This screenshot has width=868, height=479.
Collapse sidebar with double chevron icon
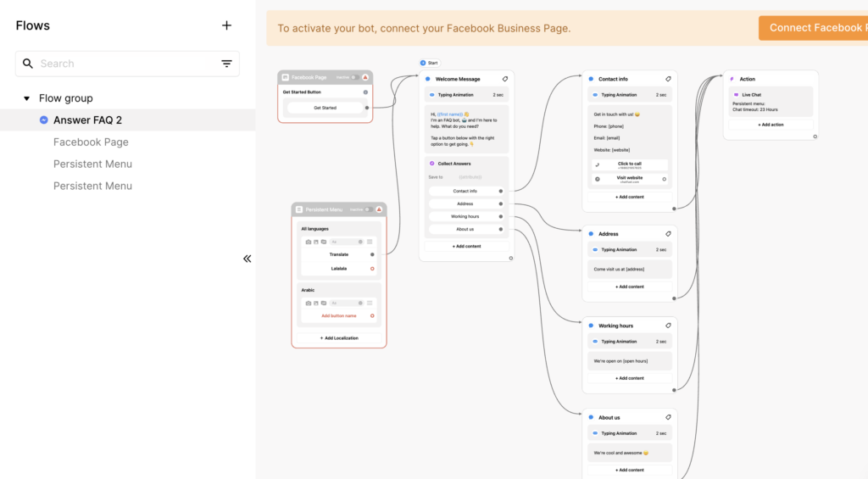point(247,259)
